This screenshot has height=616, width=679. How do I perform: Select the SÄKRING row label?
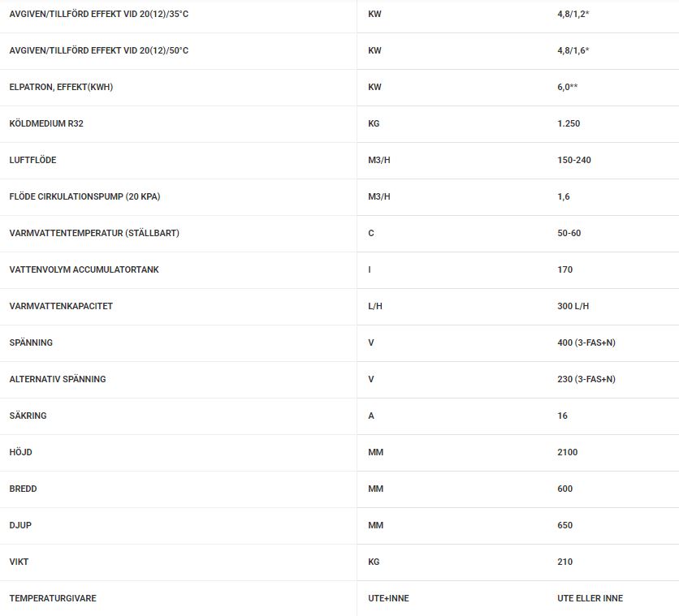click(28, 416)
